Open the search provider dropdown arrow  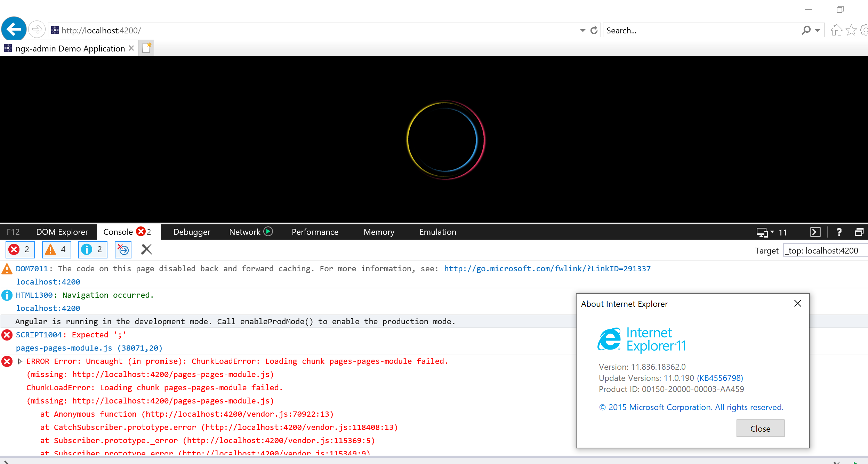point(818,31)
